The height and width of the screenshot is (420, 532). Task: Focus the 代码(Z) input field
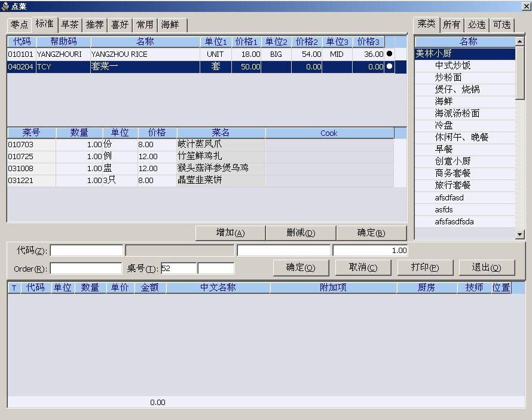click(87, 251)
